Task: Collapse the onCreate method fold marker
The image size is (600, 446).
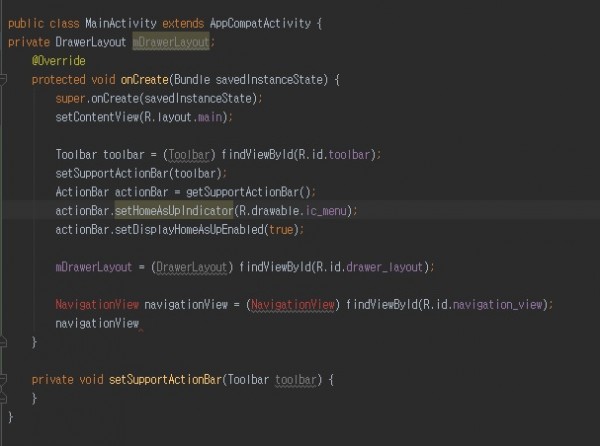Action: click(x=3, y=80)
